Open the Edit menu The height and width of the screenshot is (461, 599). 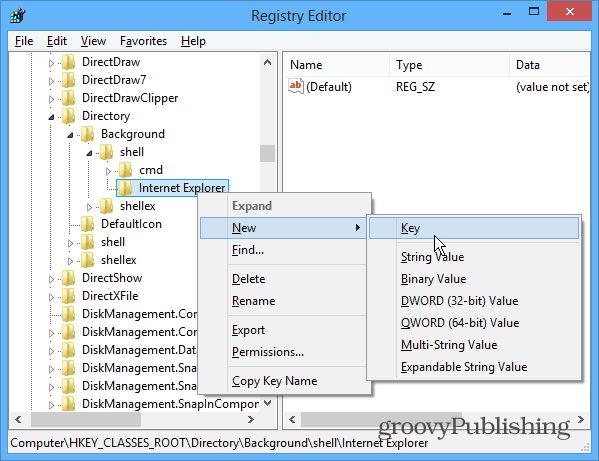click(57, 41)
